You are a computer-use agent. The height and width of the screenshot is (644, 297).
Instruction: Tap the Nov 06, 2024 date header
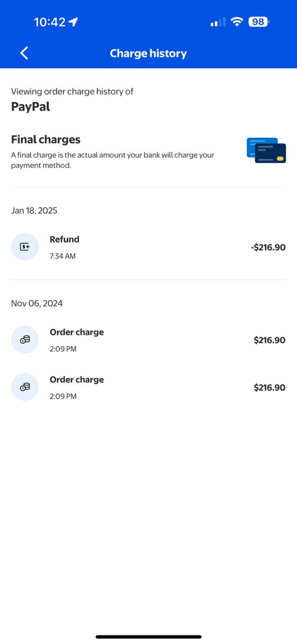(37, 303)
